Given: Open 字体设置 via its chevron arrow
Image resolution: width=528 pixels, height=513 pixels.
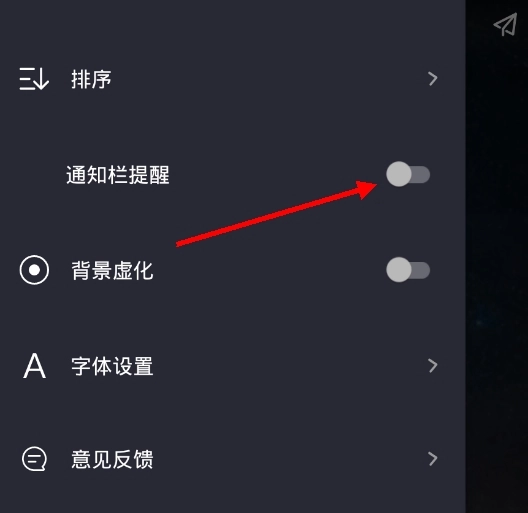Looking at the screenshot, I should click(x=433, y=366).
